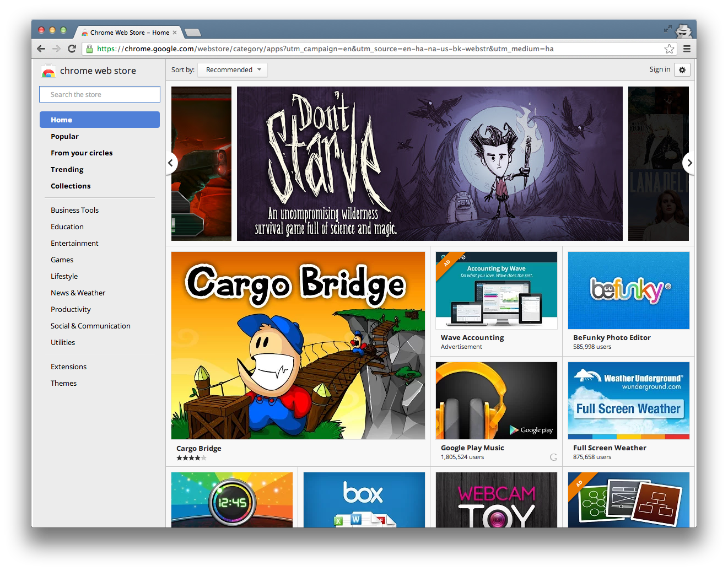
Task: Go back to previous page
Action: 41,49
